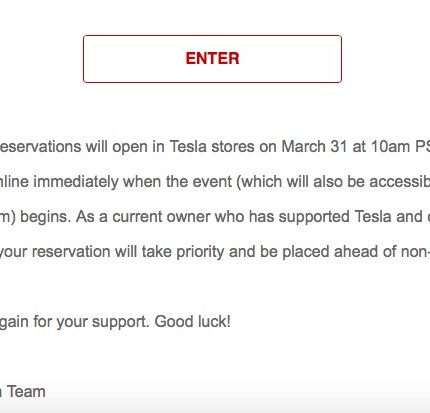This screenshot has width=430, height=413.
Task: Click the word "reservations" in the first paragraph line
Action: tap(40, 147)
